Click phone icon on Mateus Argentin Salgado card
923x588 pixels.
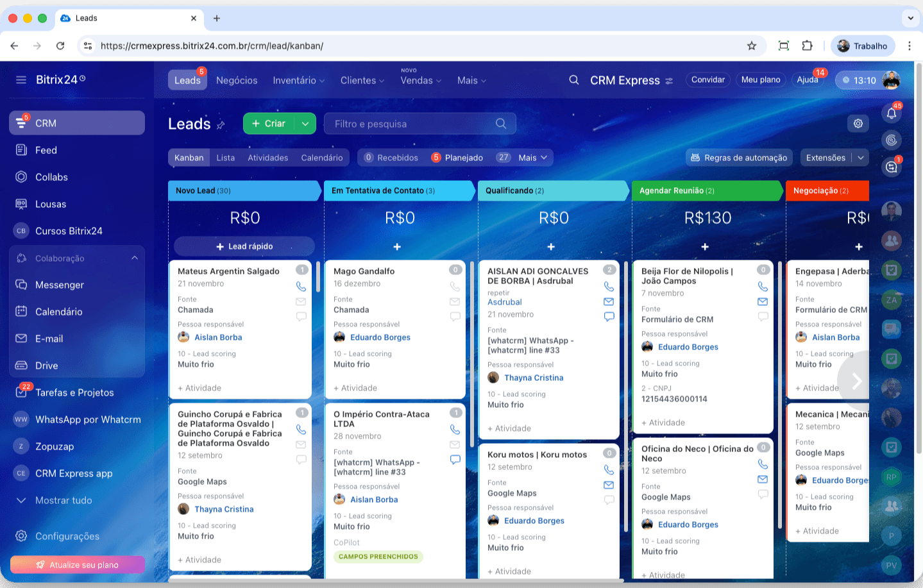tap(301, 286)
